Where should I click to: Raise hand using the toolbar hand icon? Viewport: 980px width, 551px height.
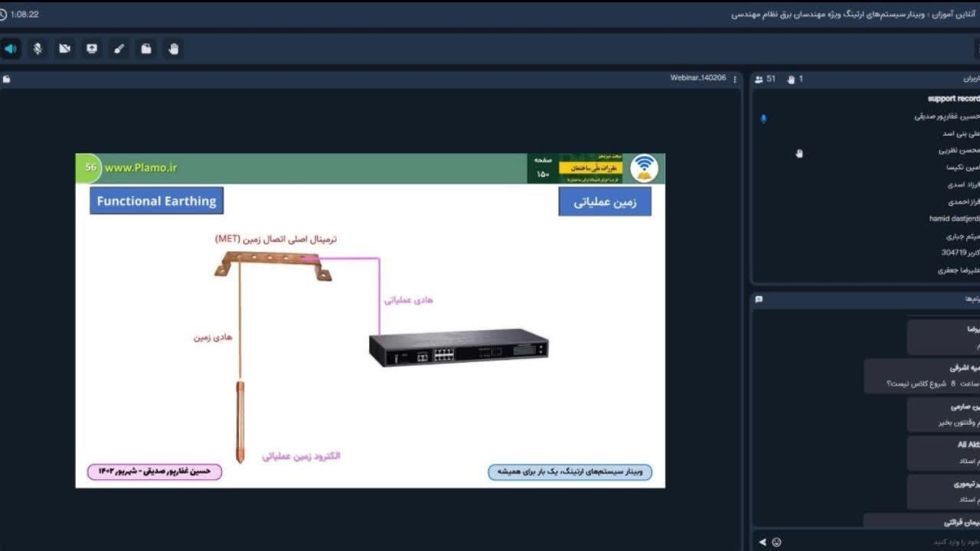click(173, 49)
